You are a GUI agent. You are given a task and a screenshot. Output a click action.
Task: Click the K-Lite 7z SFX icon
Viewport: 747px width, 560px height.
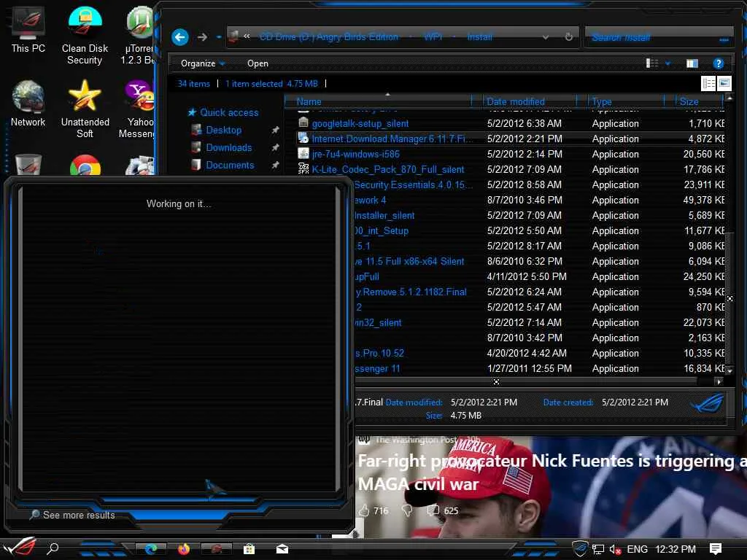click(x=303, y=168)
